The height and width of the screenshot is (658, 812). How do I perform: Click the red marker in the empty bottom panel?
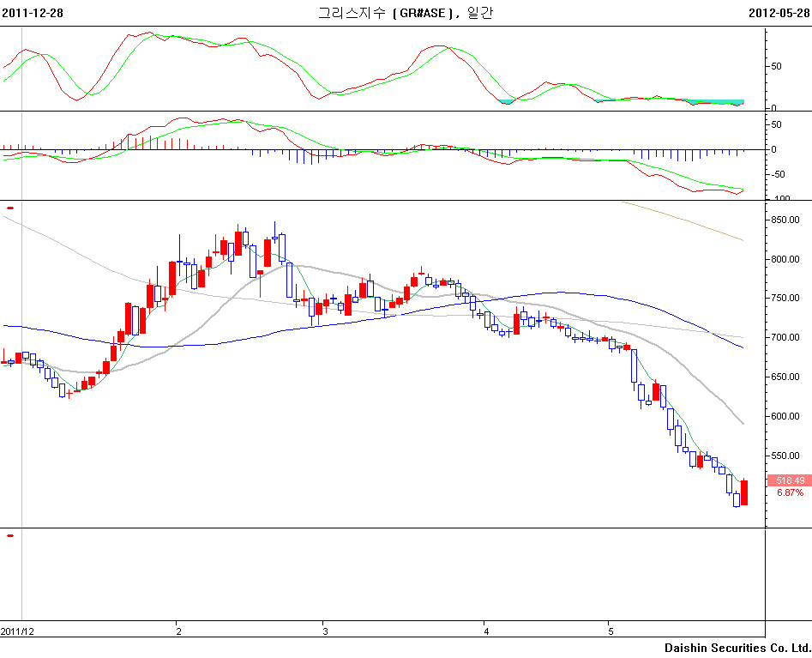[10, 535]
